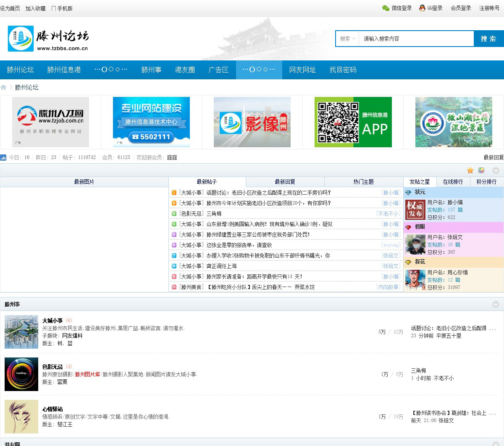Open 滕州论坛 navigation item
Screen dimensions: 504x446
click(x=21, y=70)
